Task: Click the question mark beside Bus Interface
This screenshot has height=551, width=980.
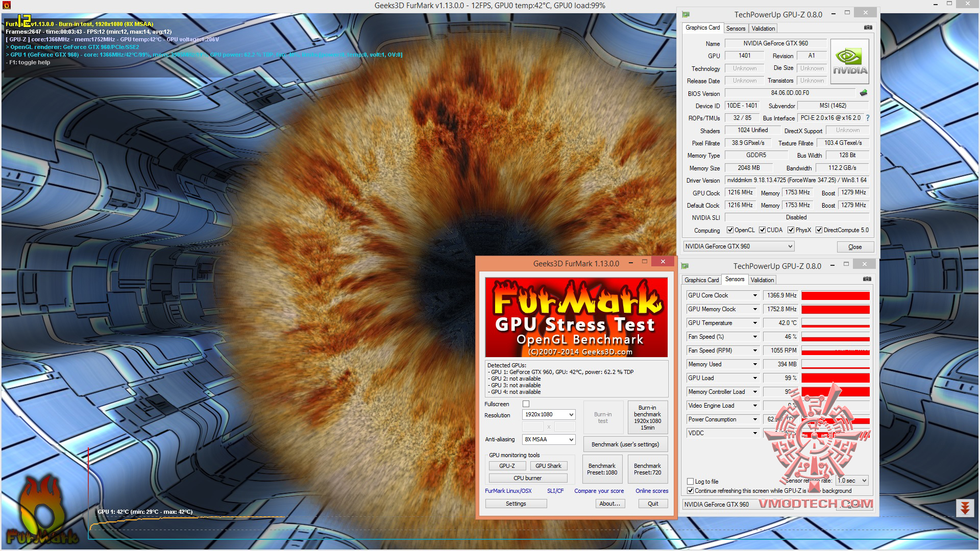Action: (867, 118)
